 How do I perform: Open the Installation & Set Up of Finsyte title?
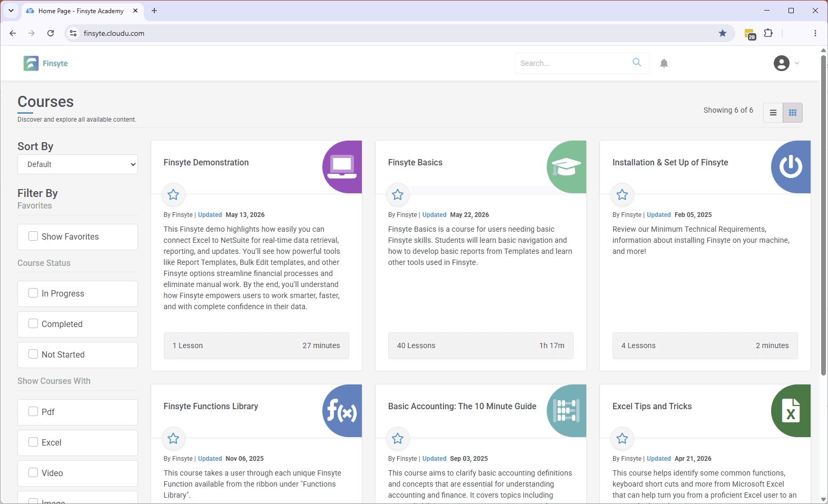coord(670,163)
